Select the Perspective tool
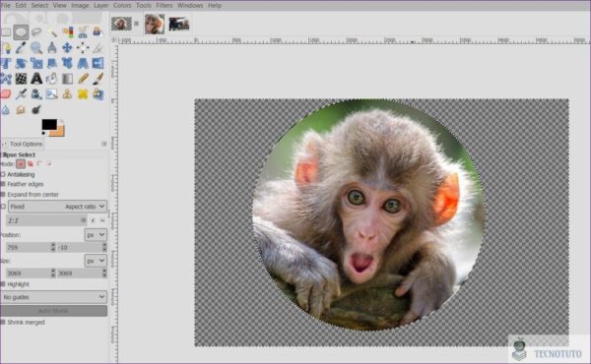The height and width of the screenshot is (364, 591). click(83, 63)
